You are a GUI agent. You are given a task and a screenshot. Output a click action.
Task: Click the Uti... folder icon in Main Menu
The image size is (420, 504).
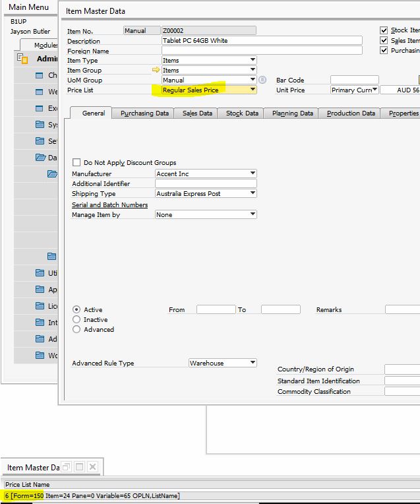click(40, 273)
